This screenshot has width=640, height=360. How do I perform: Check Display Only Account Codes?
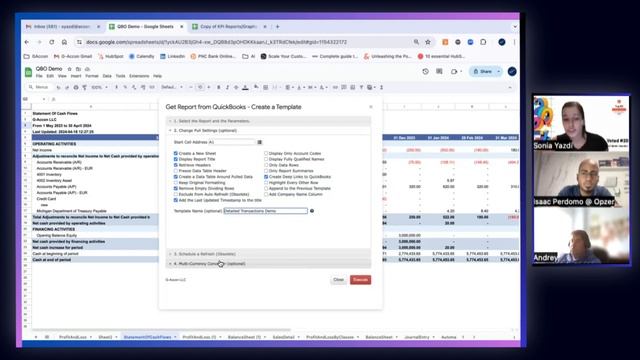point(266,153)
